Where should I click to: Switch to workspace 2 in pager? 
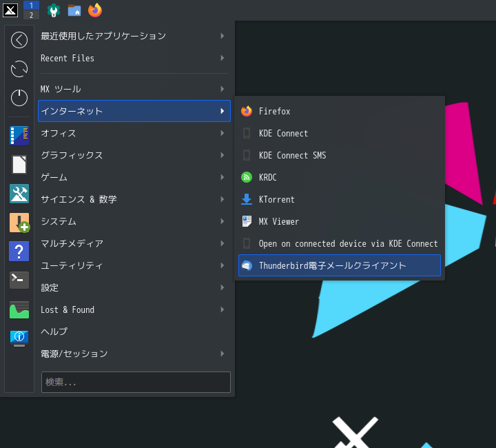tap(31, 15)
